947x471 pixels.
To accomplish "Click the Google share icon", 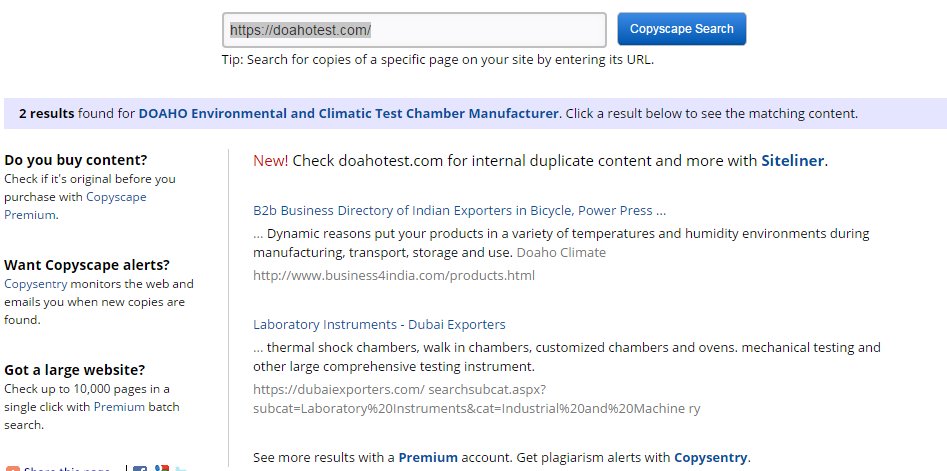I will [161, 468].
